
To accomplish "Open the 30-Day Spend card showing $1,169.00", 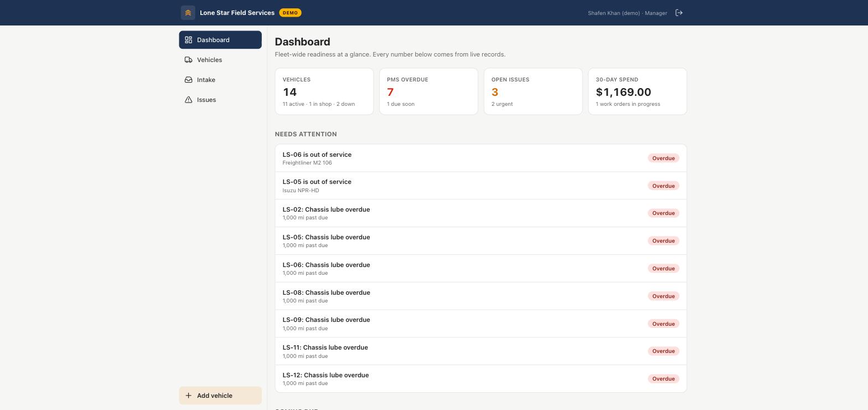I will (x=638, y=91).
